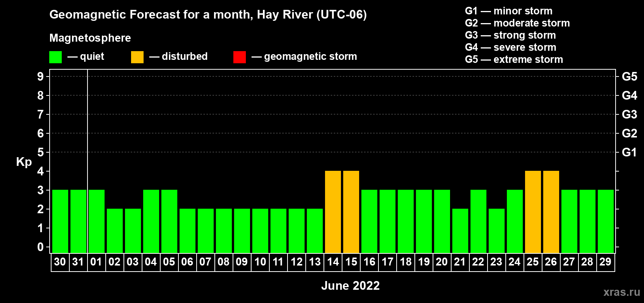
Task: Click the 'G3 — strong storm' legend line
Action: pyautogui.click(x=510, y=35)
